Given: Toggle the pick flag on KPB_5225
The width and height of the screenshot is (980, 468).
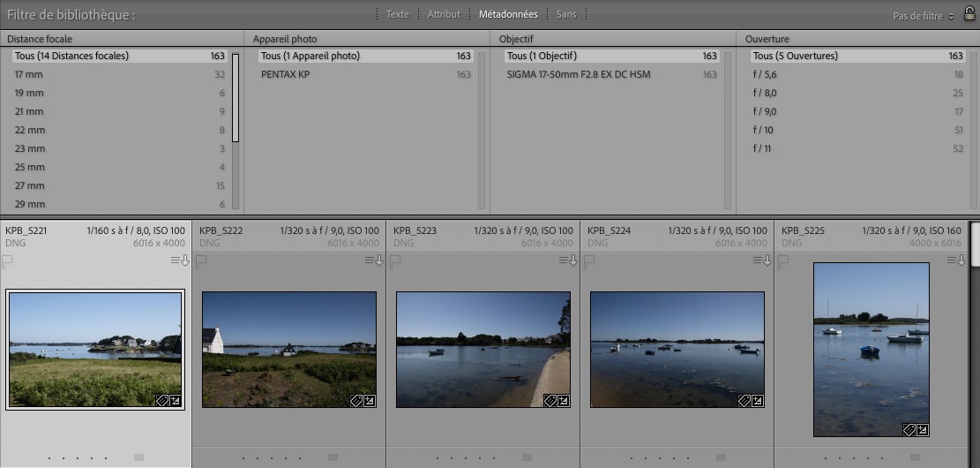Looking at the screenshot, I should [784, 260].
